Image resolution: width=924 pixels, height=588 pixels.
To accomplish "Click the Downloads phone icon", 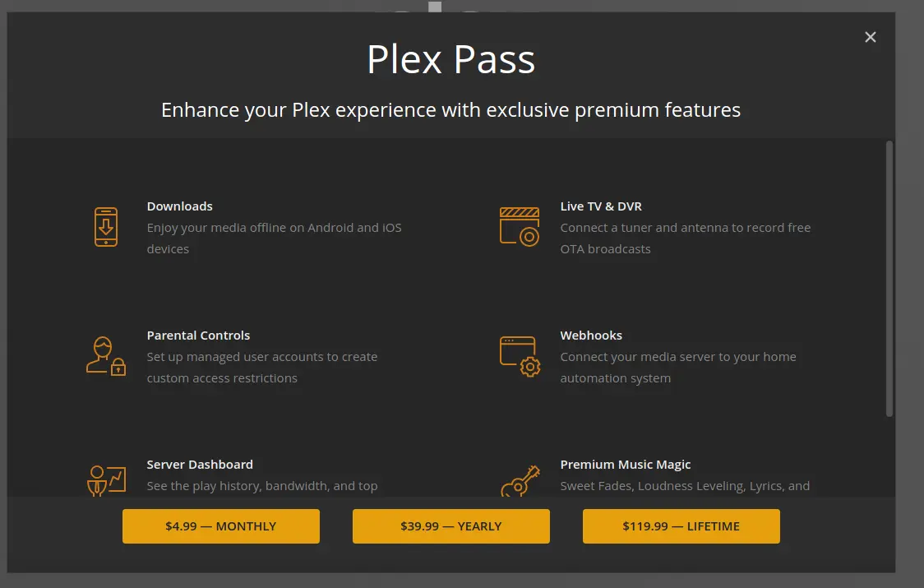I will coord(106,227).
